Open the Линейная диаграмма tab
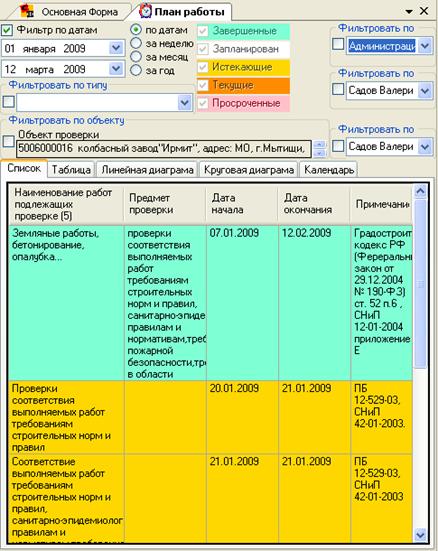 [x=147, y=170]
